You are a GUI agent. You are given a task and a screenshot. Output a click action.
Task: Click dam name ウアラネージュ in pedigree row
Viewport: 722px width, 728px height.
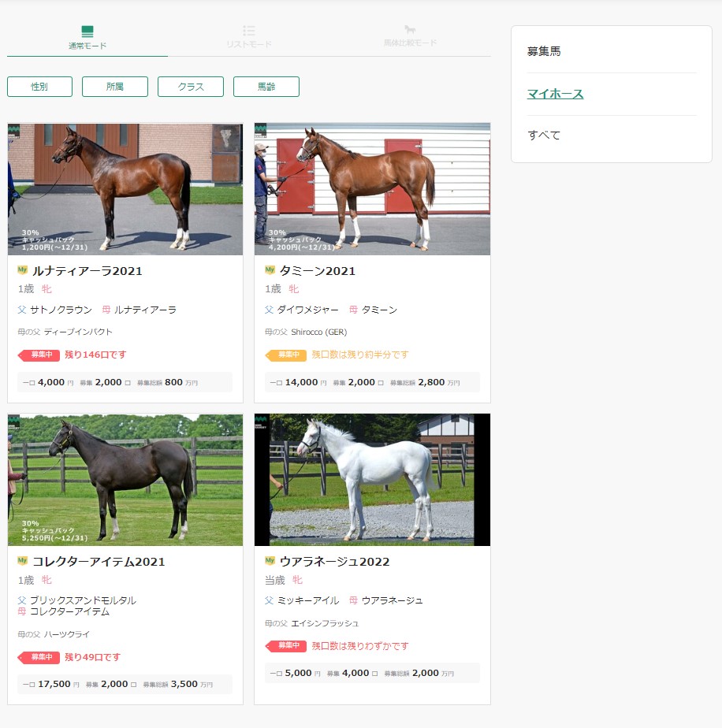tap(392, 600)
